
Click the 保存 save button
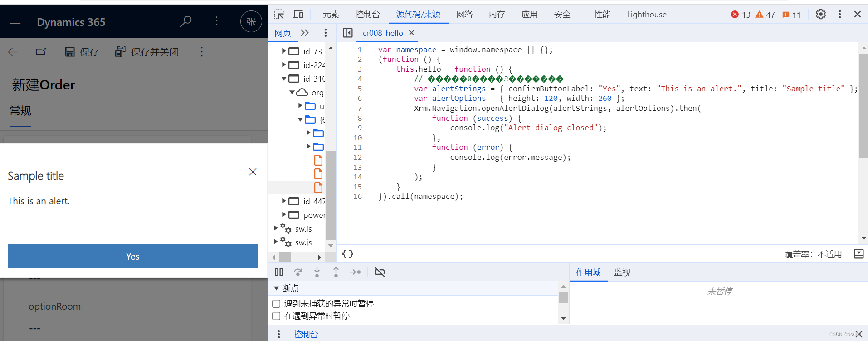[82, 52]
